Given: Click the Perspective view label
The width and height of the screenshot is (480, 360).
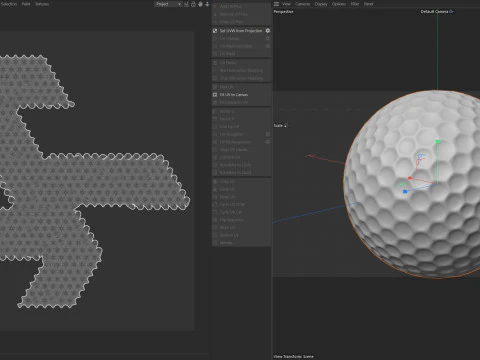Looking at the screenshot, I should tap(284, 12).
